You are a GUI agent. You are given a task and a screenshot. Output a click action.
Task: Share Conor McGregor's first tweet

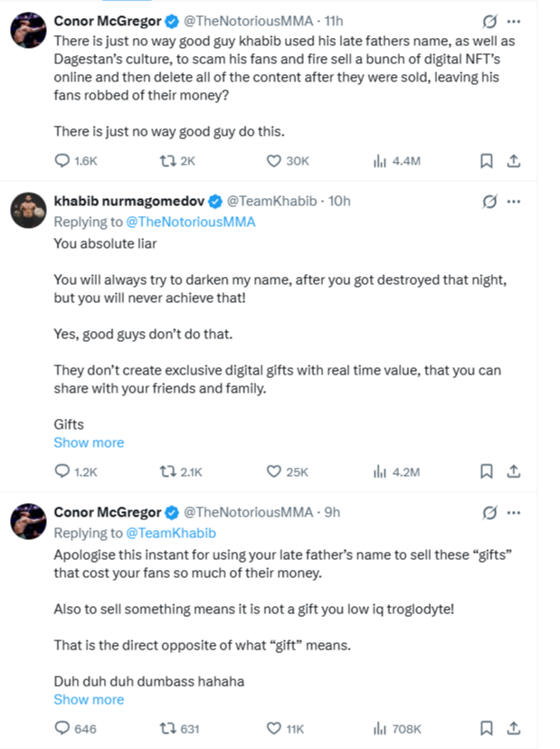pyautogui.click(x=512, y=160)
